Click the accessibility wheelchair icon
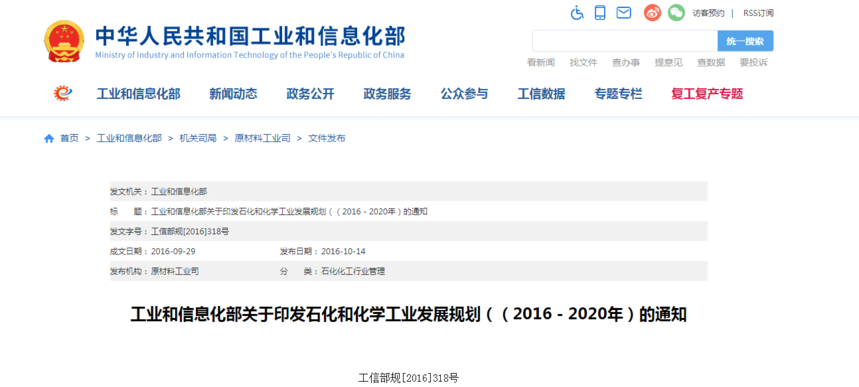This screenshot has width=859, height=387. (x=577, y=13)
